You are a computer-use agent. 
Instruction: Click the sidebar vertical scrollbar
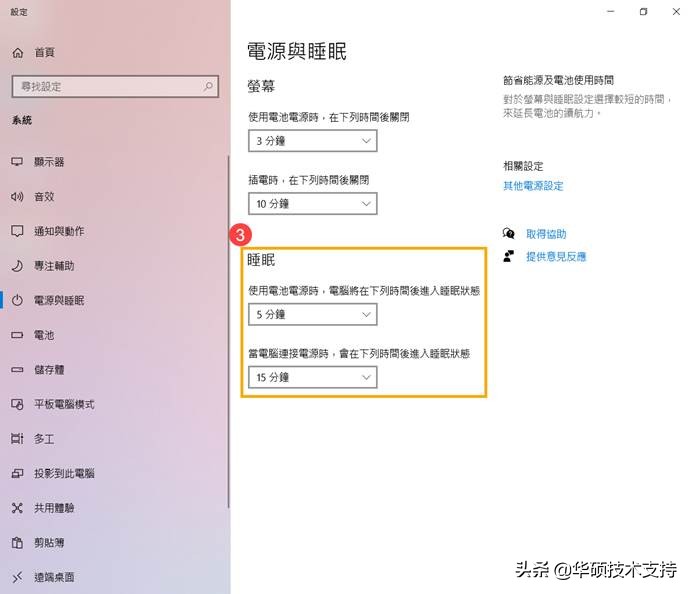229,331
